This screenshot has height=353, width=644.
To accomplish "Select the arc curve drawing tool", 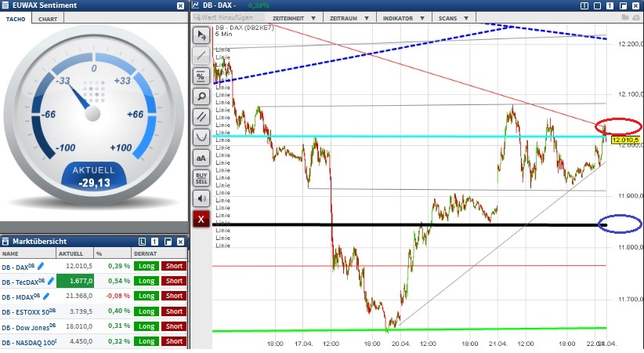I will click(x=201, y=137).
